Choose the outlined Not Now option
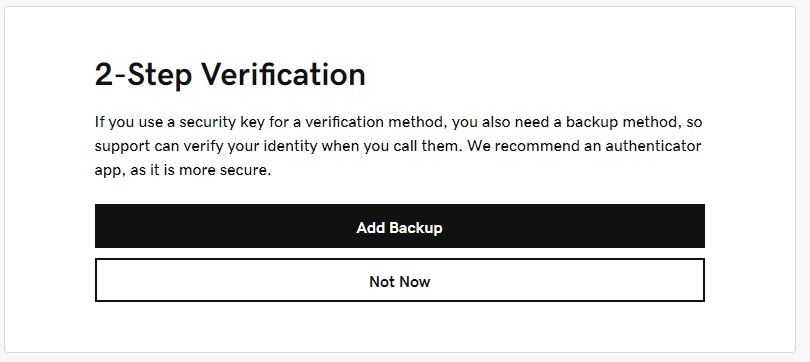The width and height of the screenshot is (810, 362). pyautogui.click(x=399, y=280)
